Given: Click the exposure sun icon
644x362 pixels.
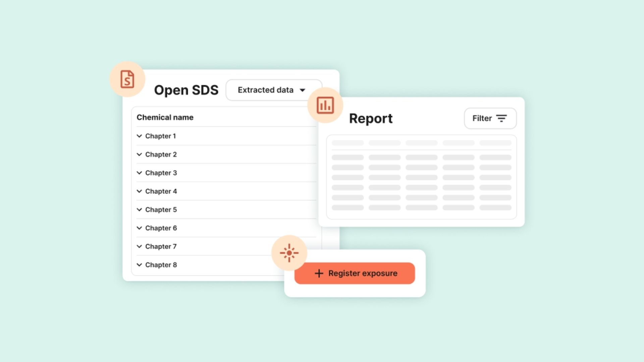Looking at the screenshot, I should [289, 253].
